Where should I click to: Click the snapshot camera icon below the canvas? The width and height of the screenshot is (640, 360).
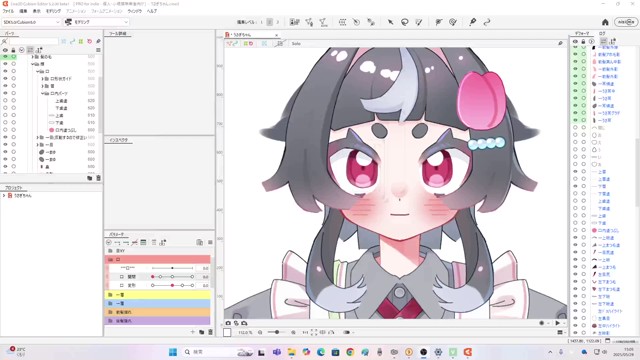tap(228, 323)
